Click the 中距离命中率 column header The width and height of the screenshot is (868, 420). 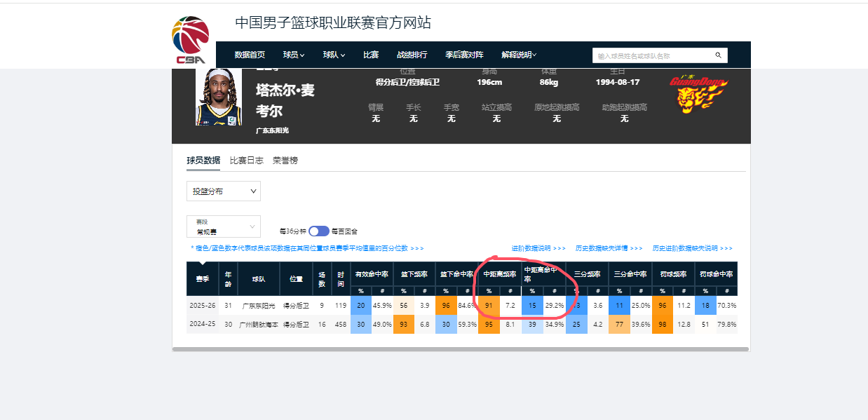(543, 274)
